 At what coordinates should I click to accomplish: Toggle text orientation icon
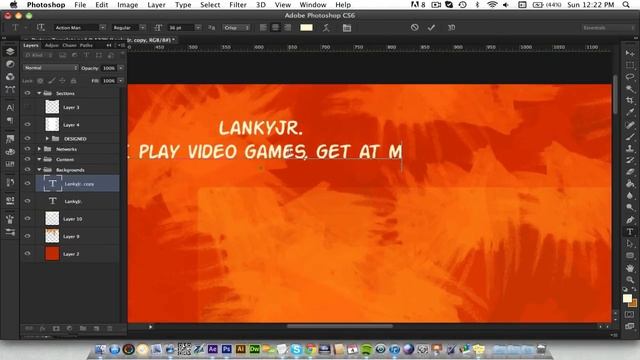coord(40,27)
